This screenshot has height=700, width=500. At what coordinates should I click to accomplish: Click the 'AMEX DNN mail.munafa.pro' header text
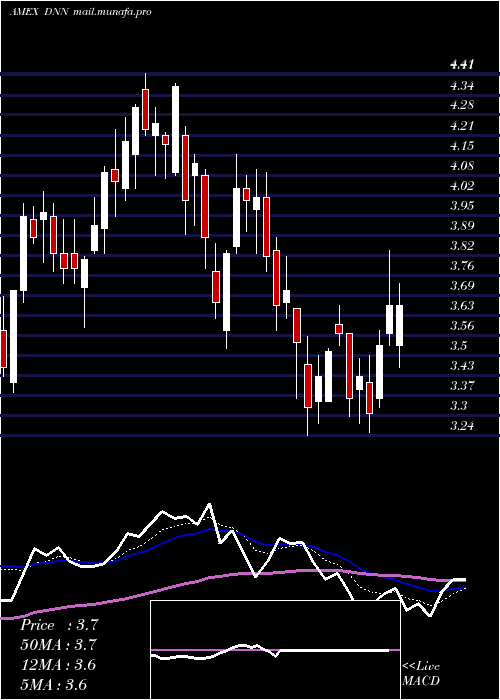[x=80, y=12]
